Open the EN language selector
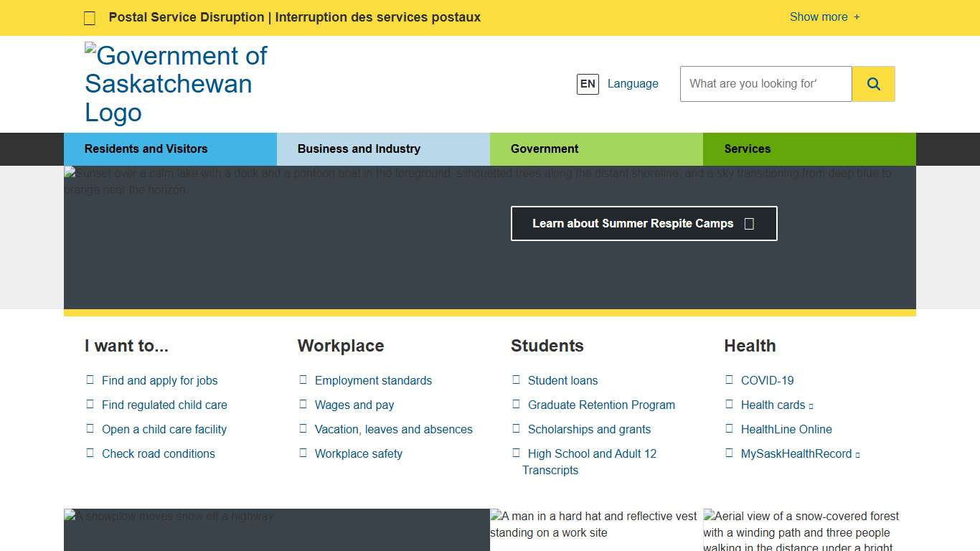Viewport: 980px width, 551px height. [x=588, y=84]
